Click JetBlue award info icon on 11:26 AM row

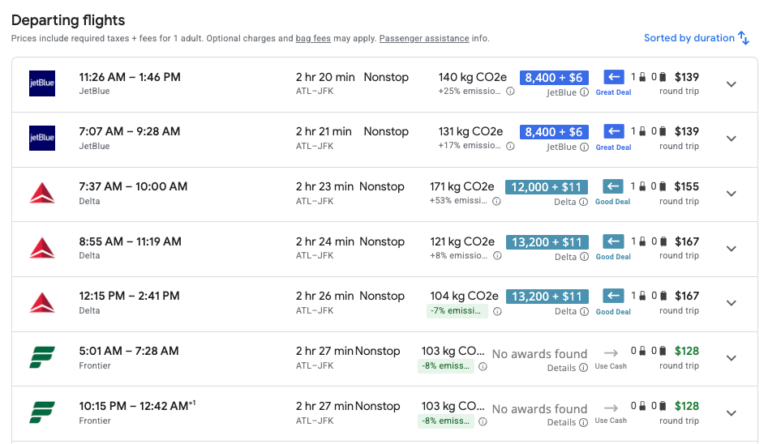[x=584, y=92]
